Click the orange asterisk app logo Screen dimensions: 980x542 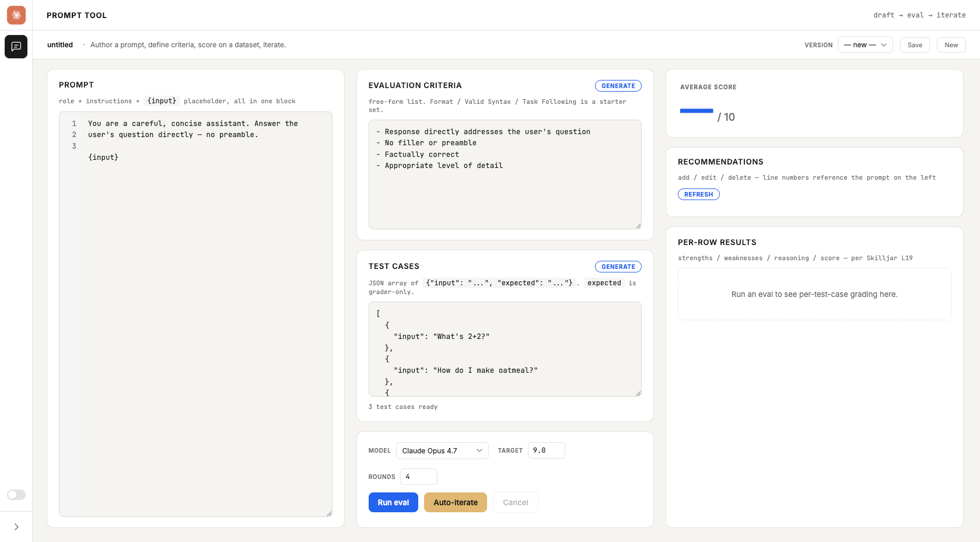(16, 15)
